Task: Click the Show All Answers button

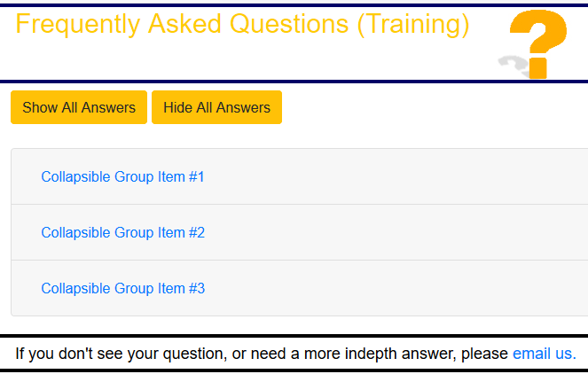Action: pos(79,107)
